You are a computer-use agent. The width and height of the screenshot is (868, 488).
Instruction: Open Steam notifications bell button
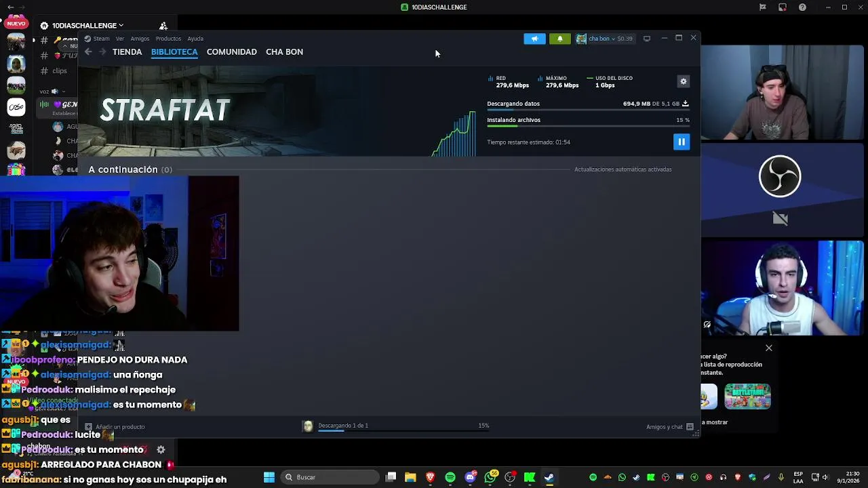click(x=559, y=39)
